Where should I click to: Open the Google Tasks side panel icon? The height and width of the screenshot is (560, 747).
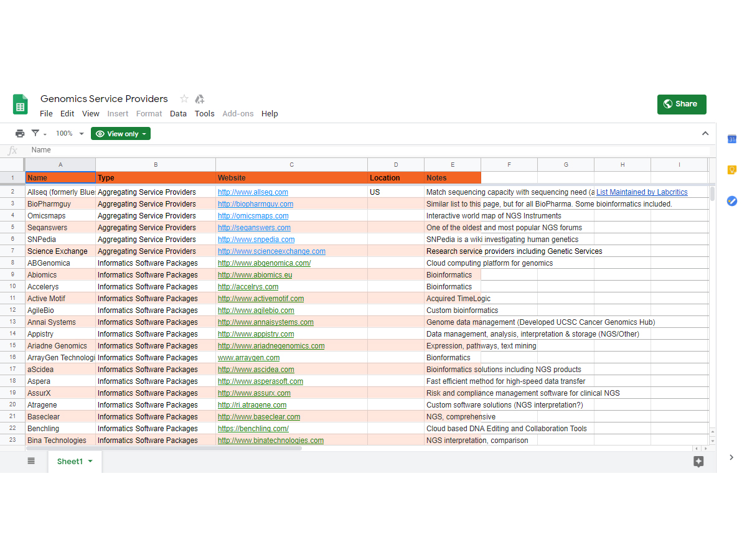732,201
